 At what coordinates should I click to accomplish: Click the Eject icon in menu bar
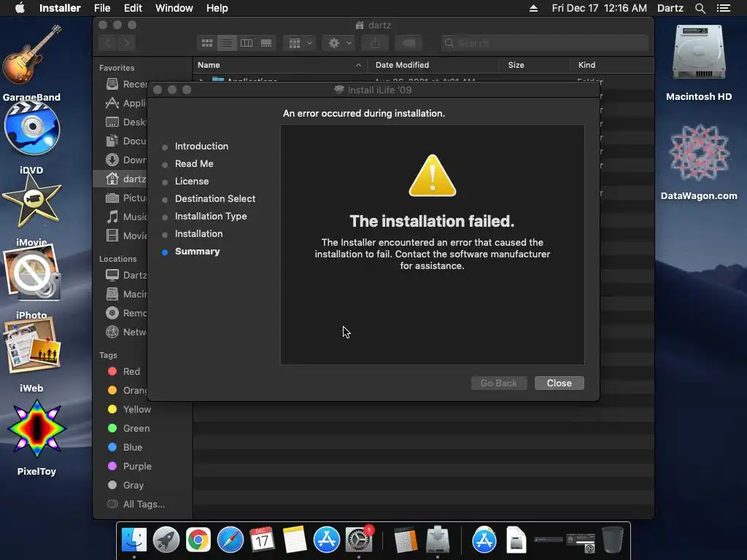[x=533, y=8]
